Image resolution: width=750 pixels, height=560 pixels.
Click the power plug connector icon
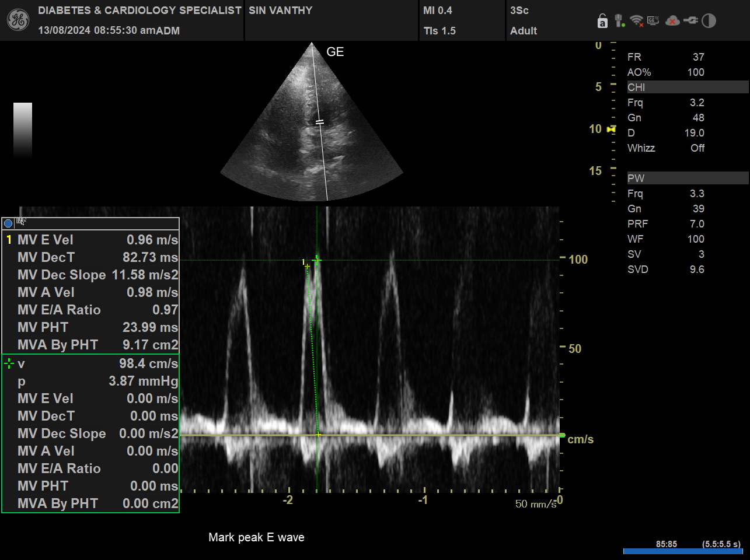[x=690, y=21]
